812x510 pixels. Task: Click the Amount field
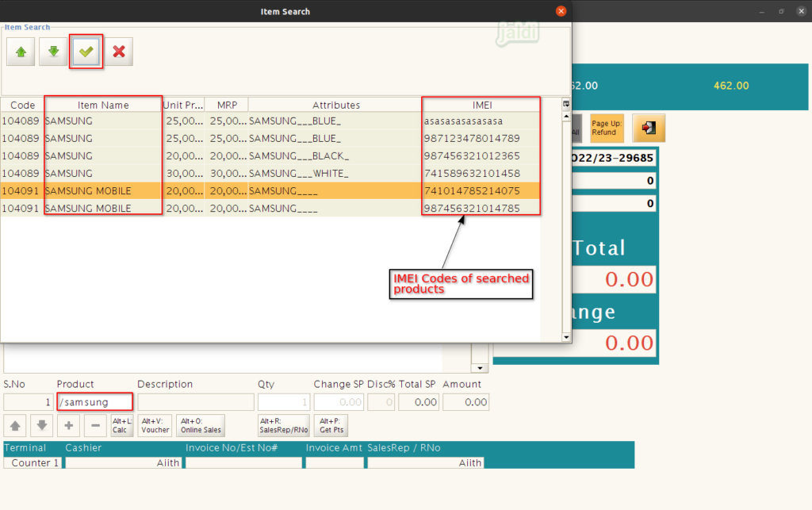pyautogui.click(x=466, y=402)
